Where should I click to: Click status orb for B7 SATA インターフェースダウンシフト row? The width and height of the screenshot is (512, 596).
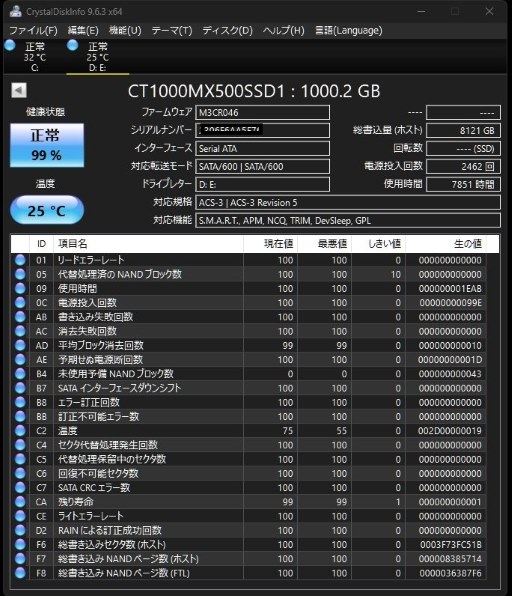tap(20, 388)
